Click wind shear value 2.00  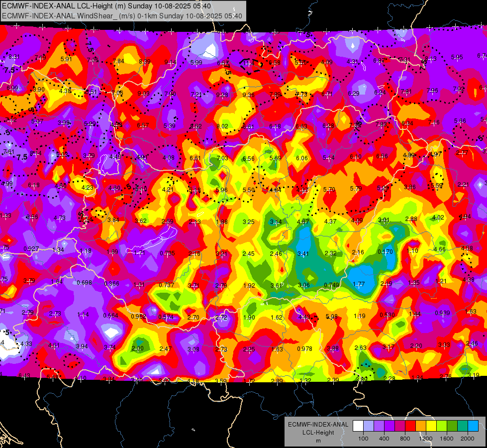(x=138, y=348)
